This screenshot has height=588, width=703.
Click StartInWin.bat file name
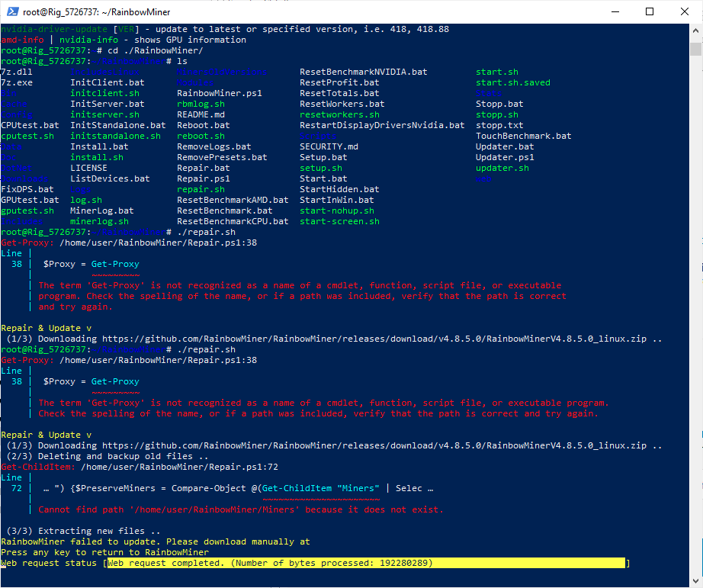click(337, 200)
